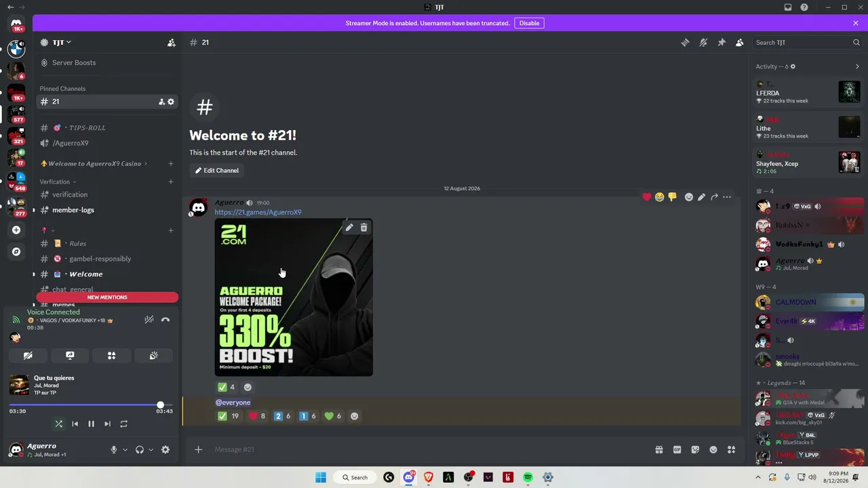Skip to previous track
The width and height of the screenshot is (868, 488).
[75, 424]
